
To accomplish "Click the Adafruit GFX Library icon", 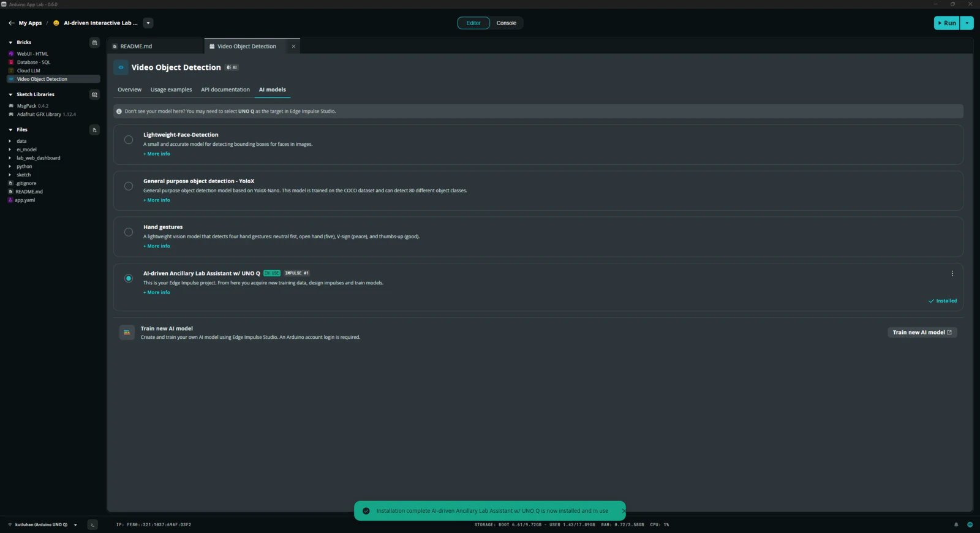I will (11, 115).
